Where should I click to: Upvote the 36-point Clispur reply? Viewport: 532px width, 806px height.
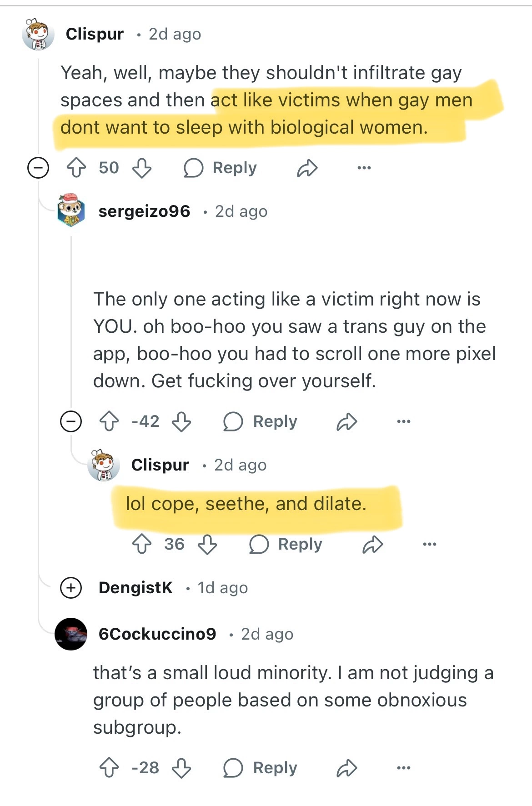coord(142,544)
